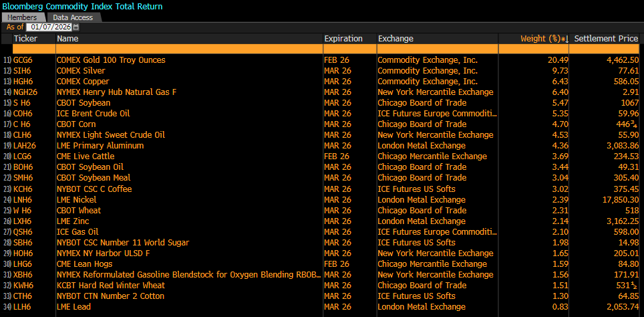This screenshot has height=317, width=644.
Task: Open the COMEX Copper name
Action: 84,82
